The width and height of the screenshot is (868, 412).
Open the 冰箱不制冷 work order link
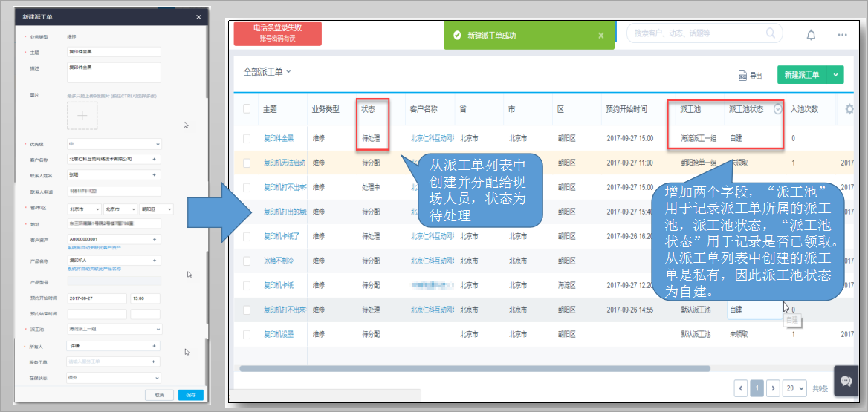pyautogui.click(x=279, y=261)
